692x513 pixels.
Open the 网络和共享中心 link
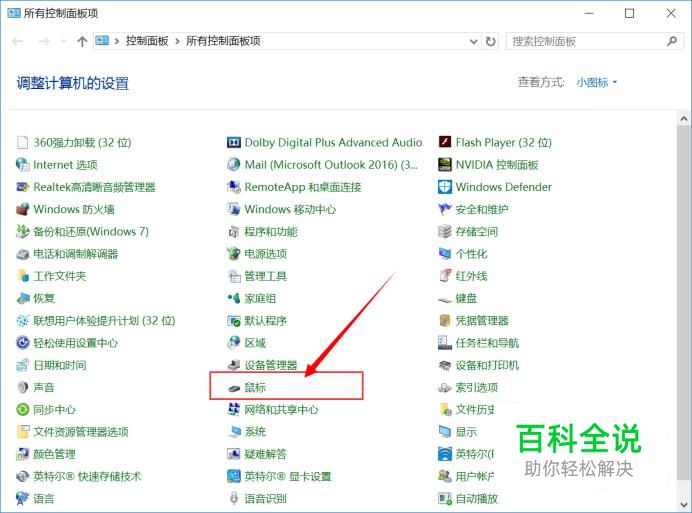coord(281,410)
